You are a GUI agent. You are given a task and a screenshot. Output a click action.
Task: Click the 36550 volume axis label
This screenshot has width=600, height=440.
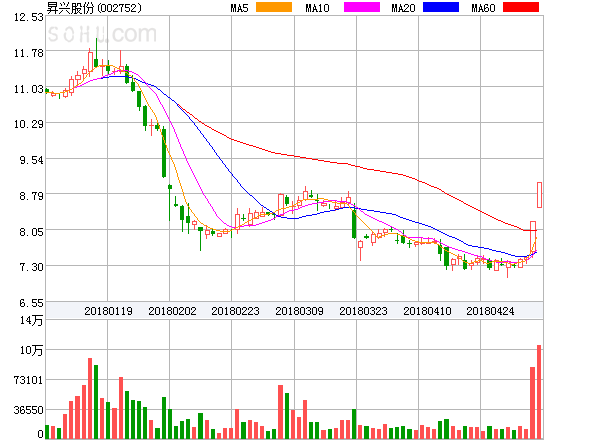[29, 410]
